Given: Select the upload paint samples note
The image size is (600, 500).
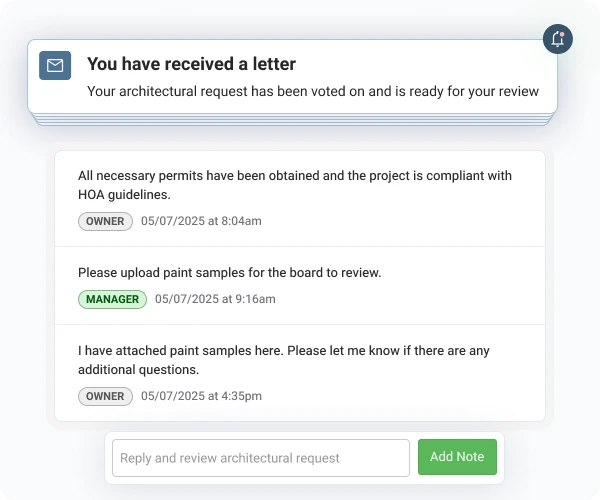Looking at the screenshot, I should [229, 272].
